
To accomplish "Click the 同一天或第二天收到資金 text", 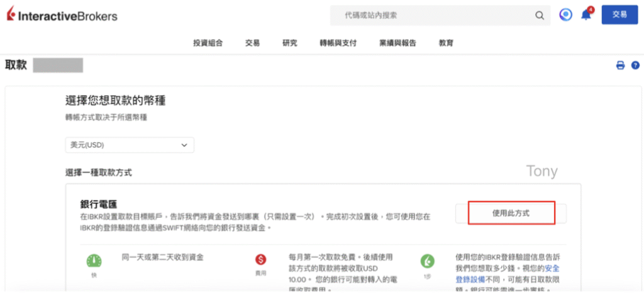I will [x=163, y=258].
